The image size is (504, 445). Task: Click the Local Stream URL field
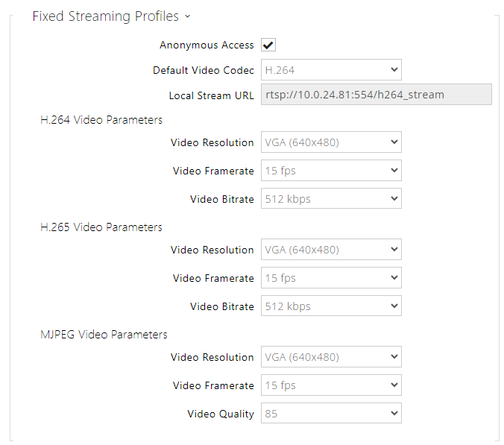[376, 95]
